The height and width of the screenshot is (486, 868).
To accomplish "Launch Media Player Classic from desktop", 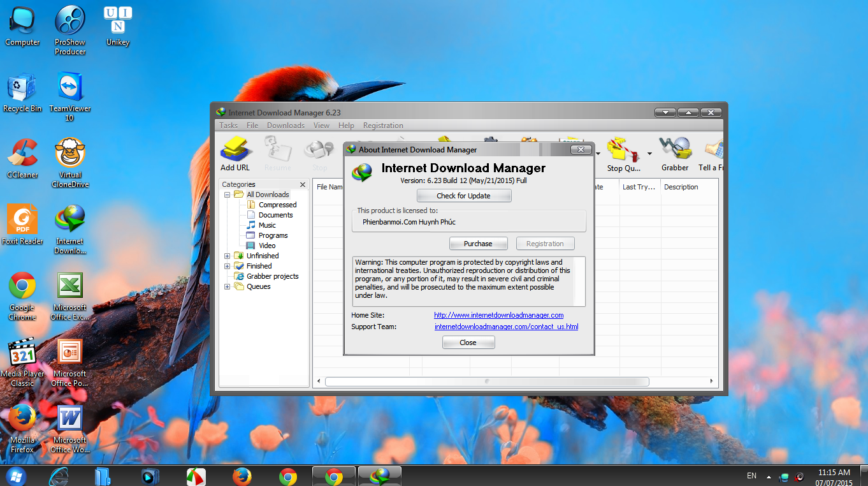I will 22,362.
